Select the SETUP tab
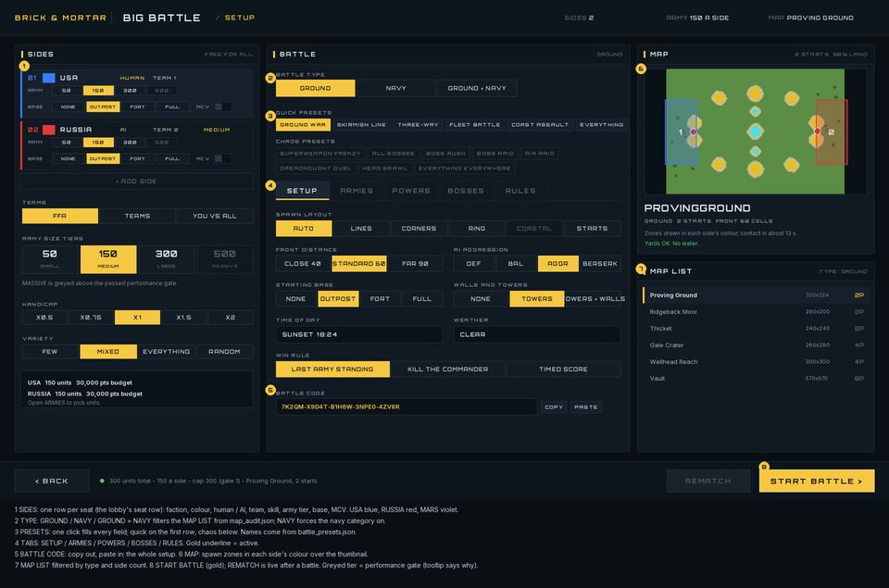 tap(302, 191)
